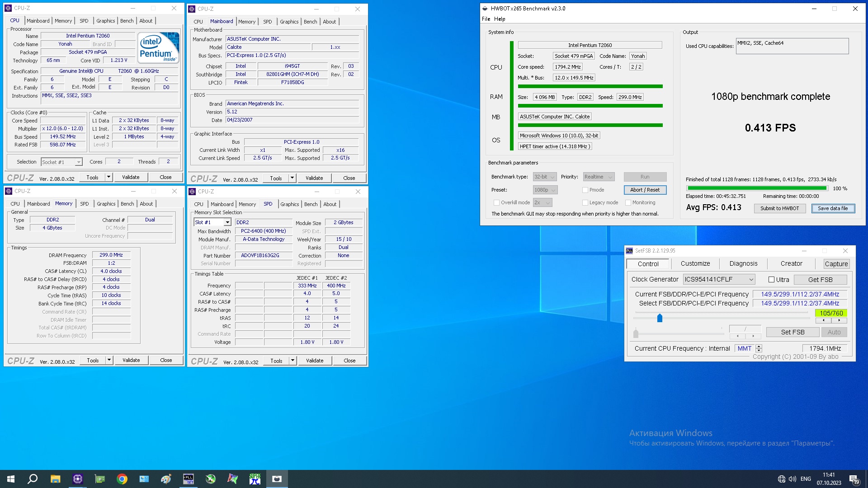Click title icon of CPU-Z window showing Processor
This screenshot has width=868, height=488.
click(9, 8)
